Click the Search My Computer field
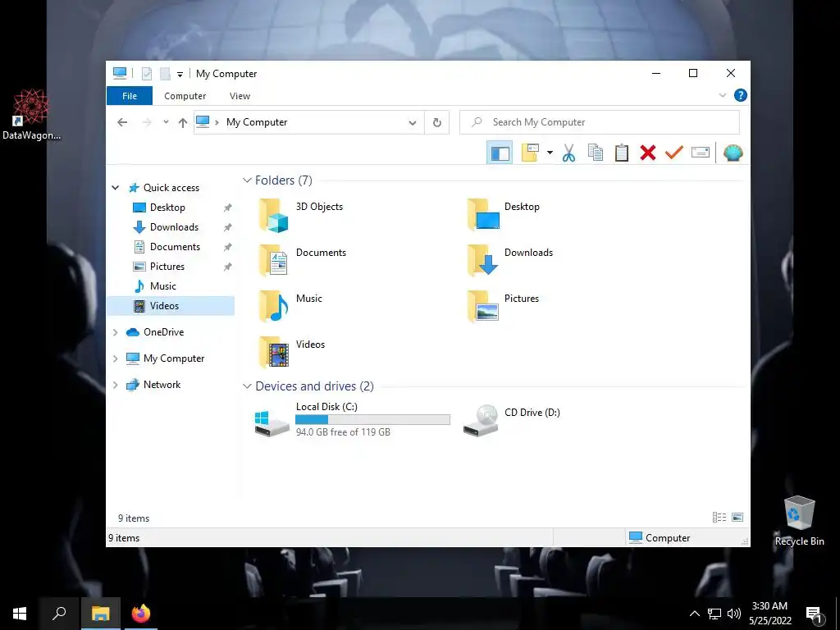Screen dimensions: 840x630 tap(600, 122)
